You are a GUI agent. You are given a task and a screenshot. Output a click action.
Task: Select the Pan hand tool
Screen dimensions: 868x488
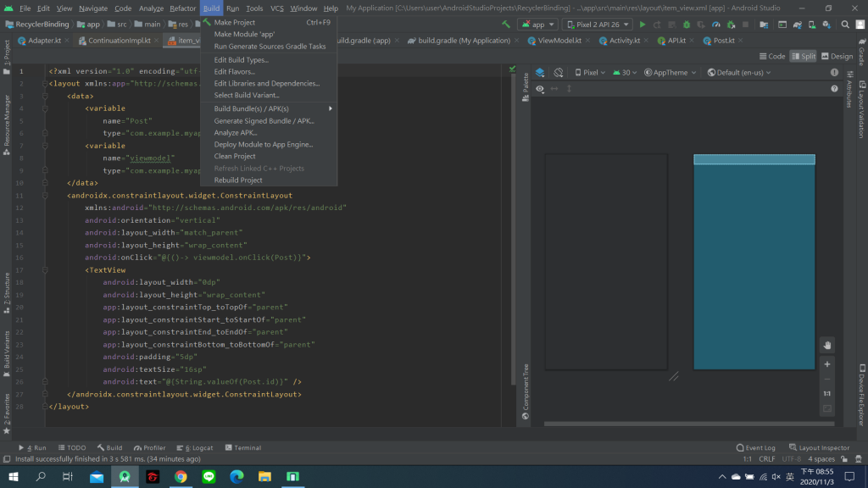point(827,346)
